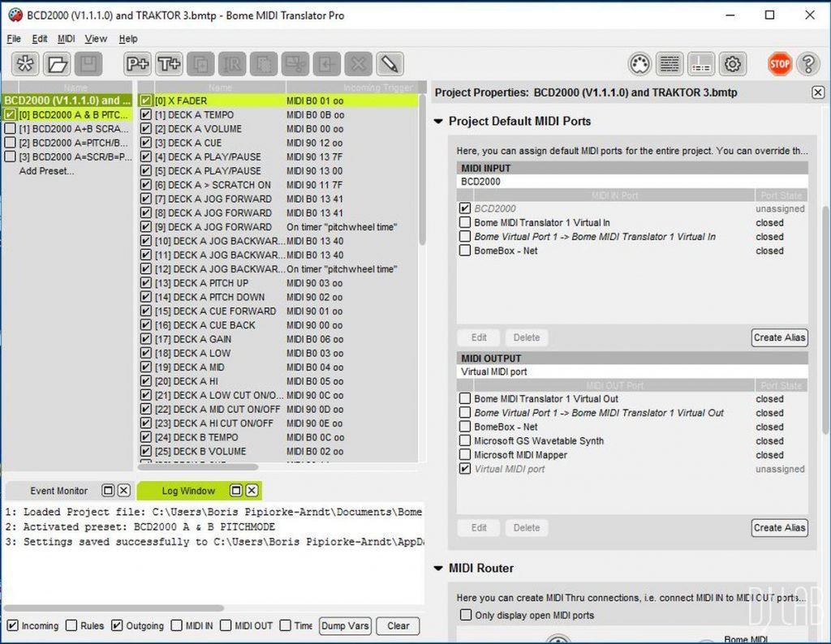Open the MIDI menu
Screen dimensions: 831x644
pyautogui.click(x=66, y=39)
